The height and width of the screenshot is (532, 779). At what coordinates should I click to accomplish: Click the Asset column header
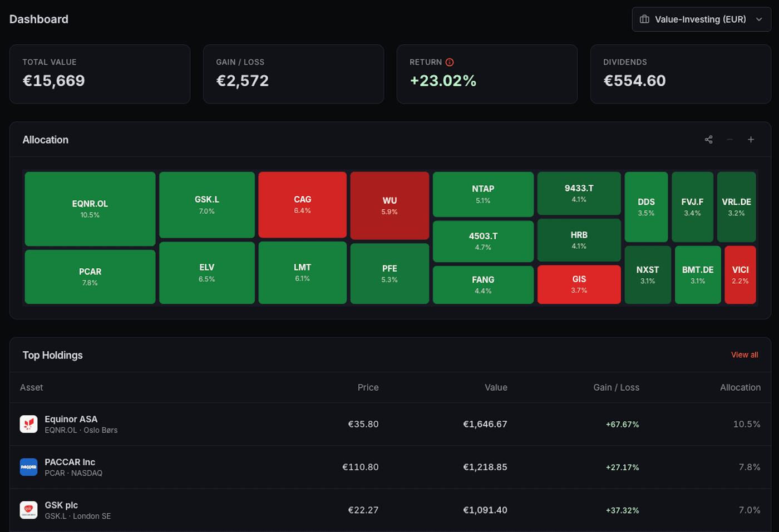32,387
